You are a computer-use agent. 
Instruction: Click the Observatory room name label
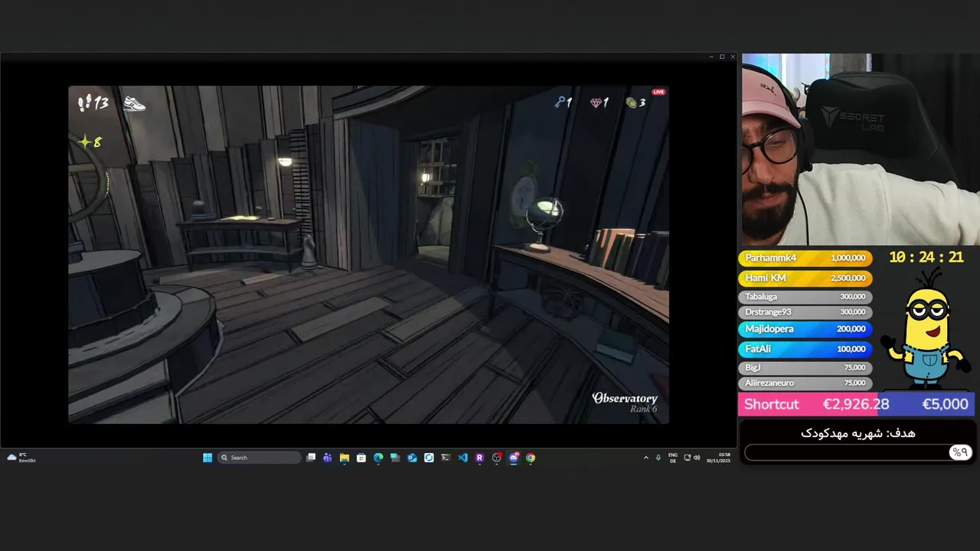point(625,398)
